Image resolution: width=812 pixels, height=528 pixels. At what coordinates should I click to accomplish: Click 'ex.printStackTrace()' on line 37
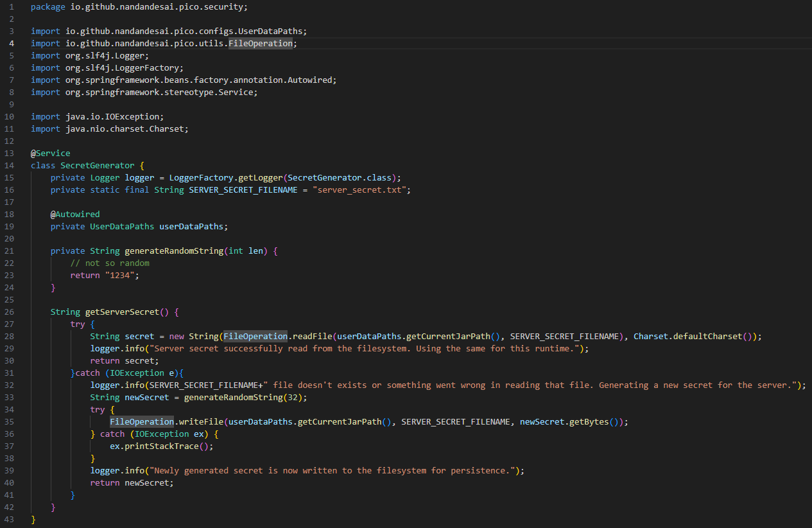click(x=159, y=446)
